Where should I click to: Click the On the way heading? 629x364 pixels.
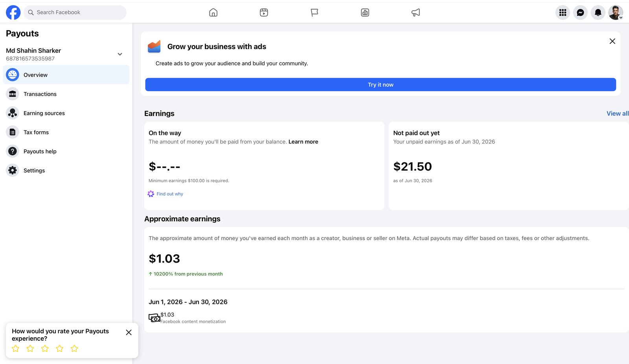(165, 133)
